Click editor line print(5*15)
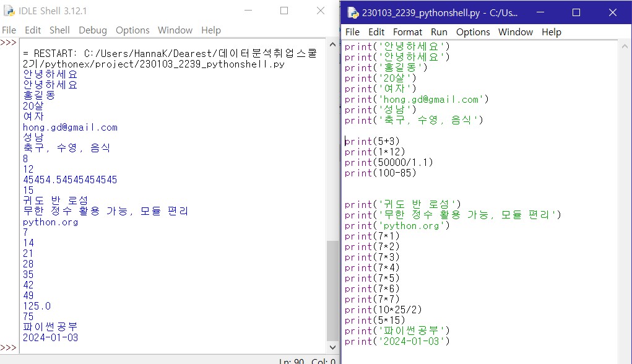632x364 pixels. (375, 320)
